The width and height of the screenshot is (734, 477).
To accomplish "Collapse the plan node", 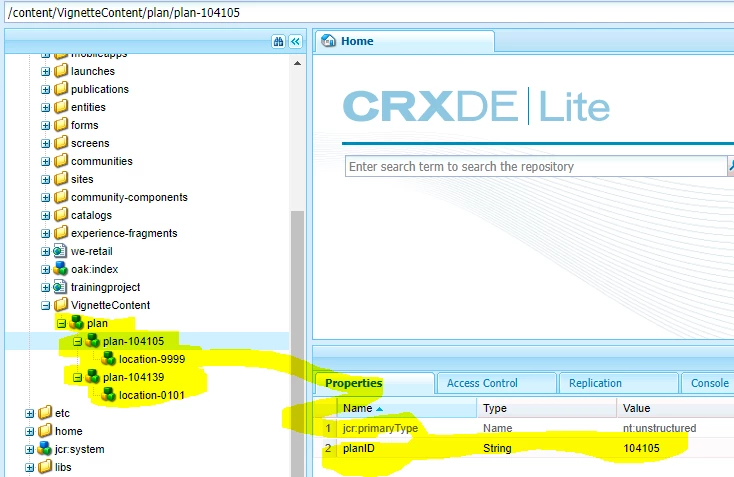I will pos(61,323).
